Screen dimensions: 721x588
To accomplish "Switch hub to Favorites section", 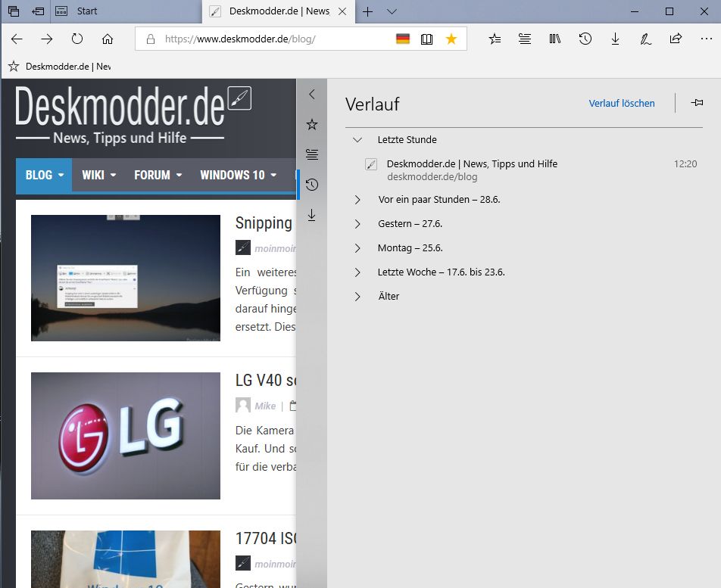I will pyautogui.click(x=312, y=125).
